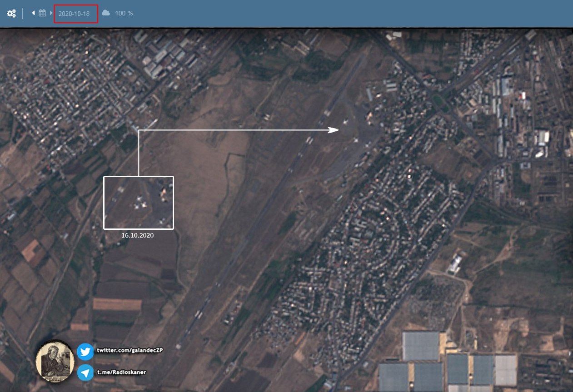The height and width of the screenshot is (392, 573).
Task: Open the calendar date picker icon
Action: (x=42, y=13)
